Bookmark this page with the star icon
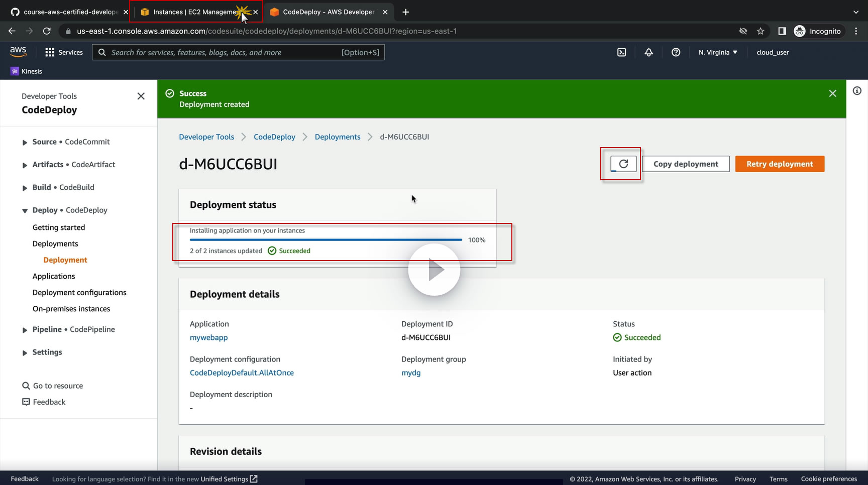 click(761, 31)
